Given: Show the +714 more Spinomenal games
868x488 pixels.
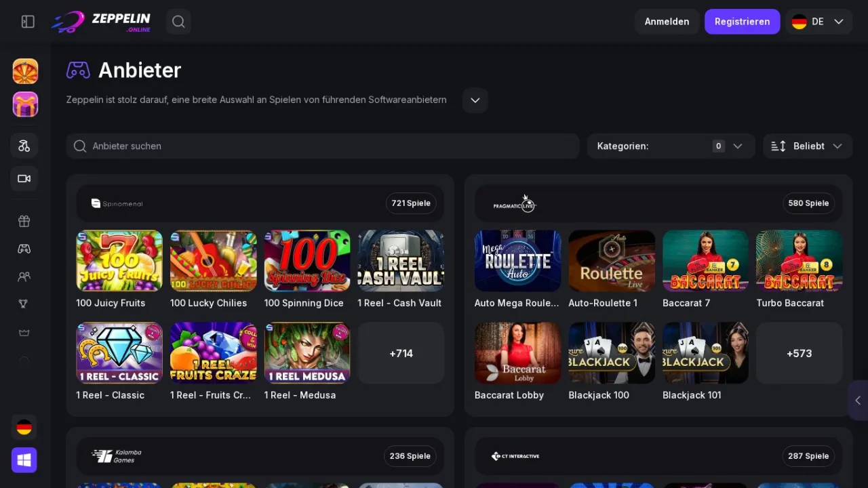Looking at the screenshot, I should [401, 353].
